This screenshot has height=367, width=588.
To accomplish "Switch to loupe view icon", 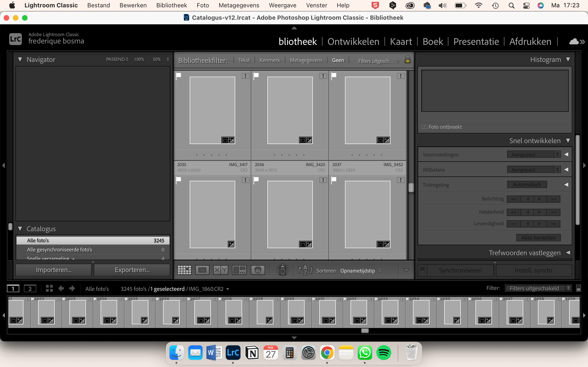I will pos(202,270).
